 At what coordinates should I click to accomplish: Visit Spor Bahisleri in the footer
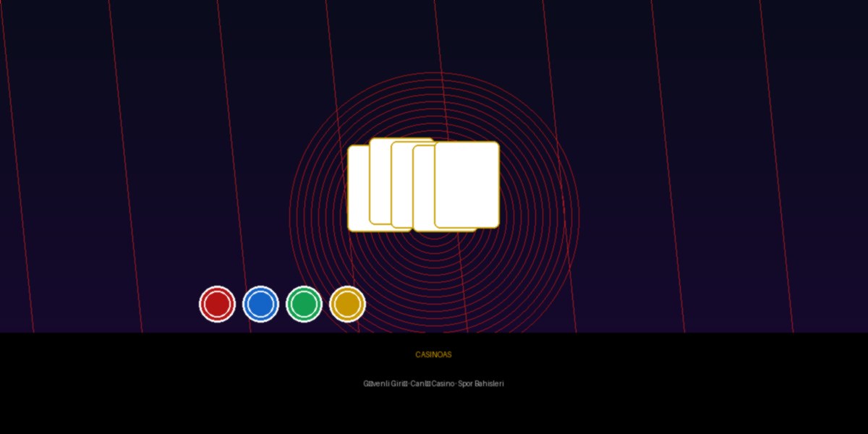tap(481, 383)
